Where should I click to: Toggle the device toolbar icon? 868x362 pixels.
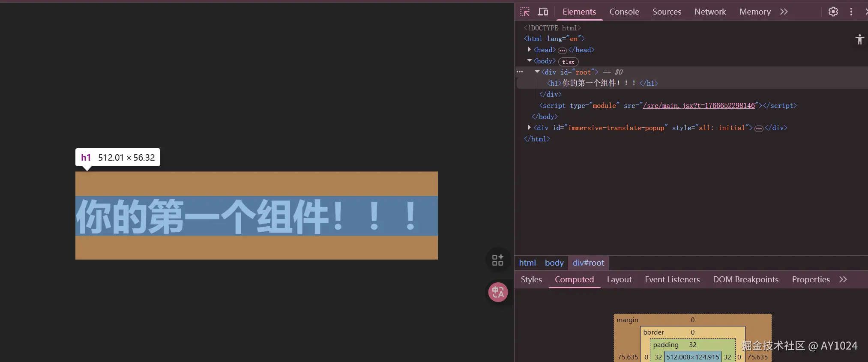point(543,12)
